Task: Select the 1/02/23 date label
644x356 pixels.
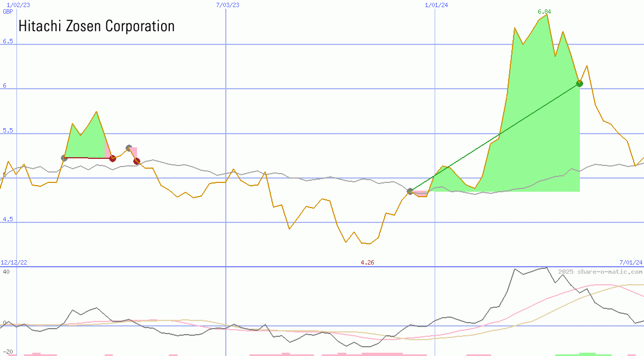Action: 18,5
